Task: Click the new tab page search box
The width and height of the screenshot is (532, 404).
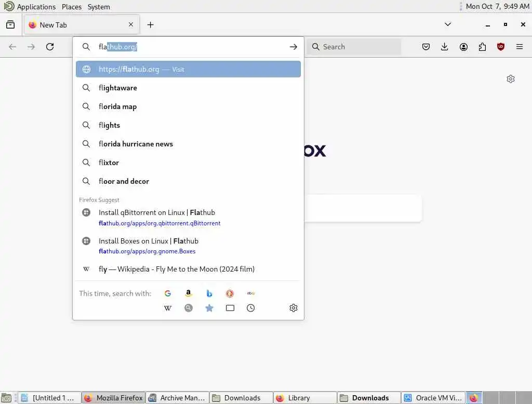Action: [x=362, y=208]
